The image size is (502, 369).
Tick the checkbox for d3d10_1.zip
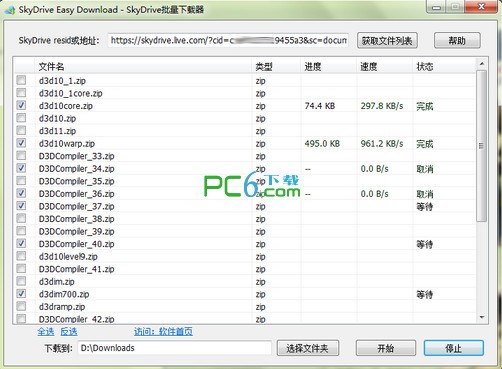21,80
